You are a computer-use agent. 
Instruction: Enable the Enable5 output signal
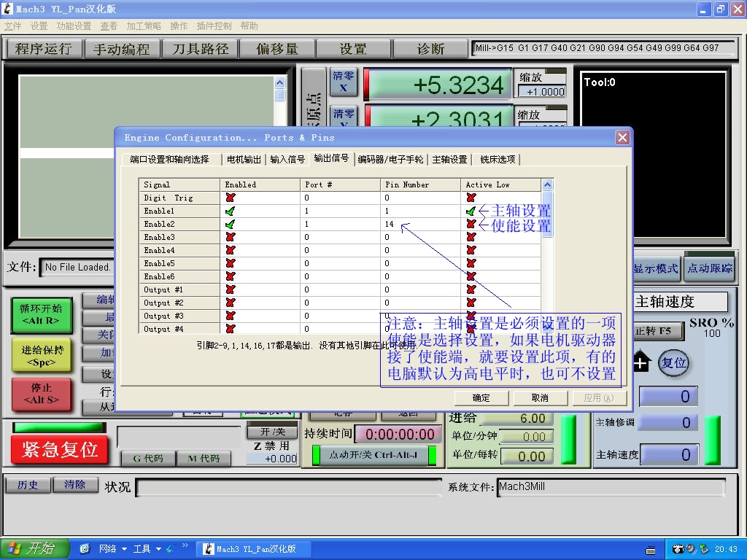(x=231, y=263)
